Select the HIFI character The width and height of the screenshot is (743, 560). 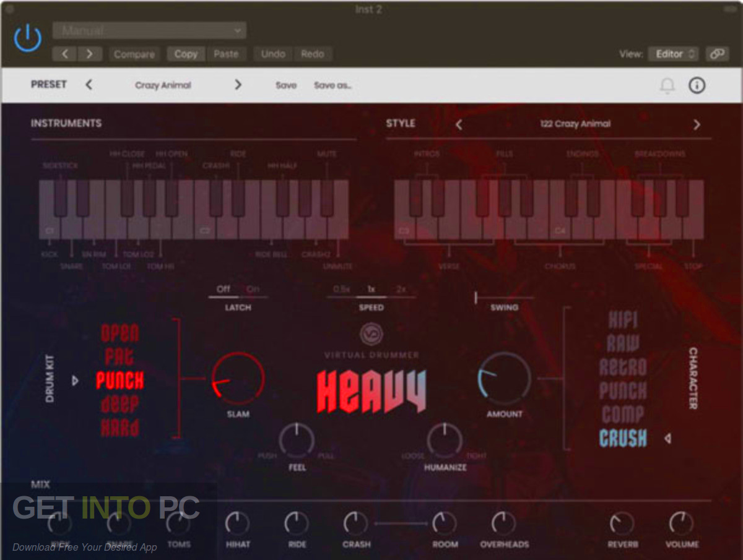click(x=622, y=321)
